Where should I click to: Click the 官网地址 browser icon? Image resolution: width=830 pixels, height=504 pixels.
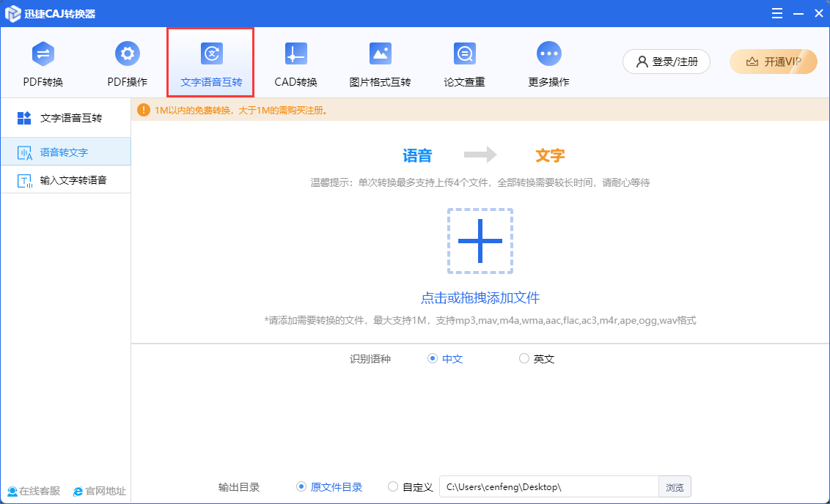click(78, 492)
